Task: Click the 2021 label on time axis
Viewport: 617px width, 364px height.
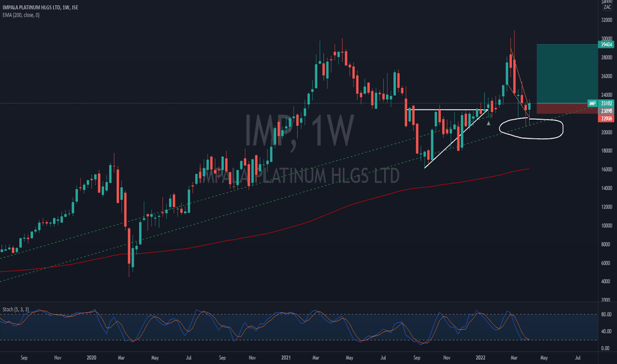Action: 286,357
